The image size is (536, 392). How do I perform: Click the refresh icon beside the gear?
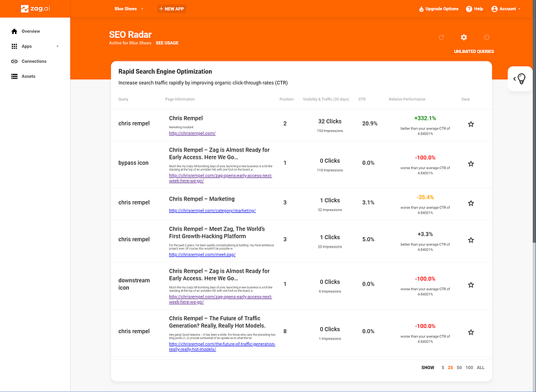pyautogui.click(x=442, y=38)
